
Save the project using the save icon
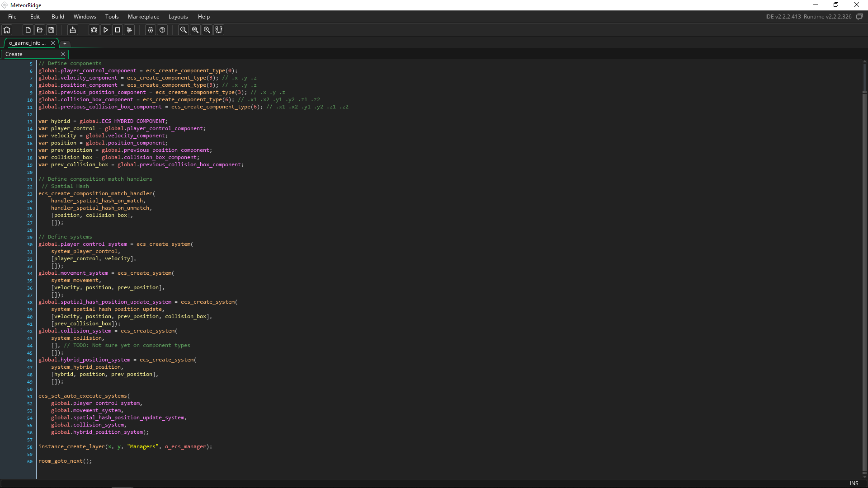[51, 30]
